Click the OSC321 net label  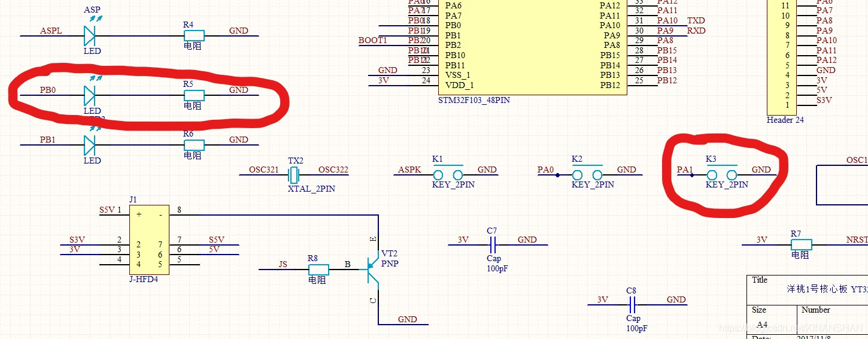click(x=264, y=170)
